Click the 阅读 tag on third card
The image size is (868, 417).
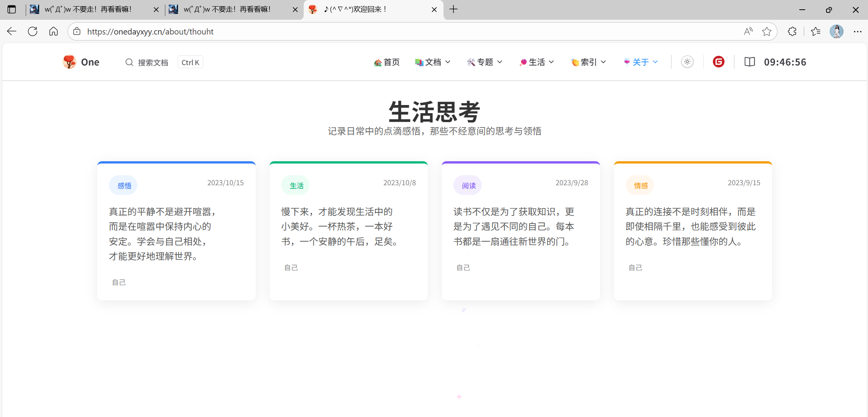[x=468, y=186]
